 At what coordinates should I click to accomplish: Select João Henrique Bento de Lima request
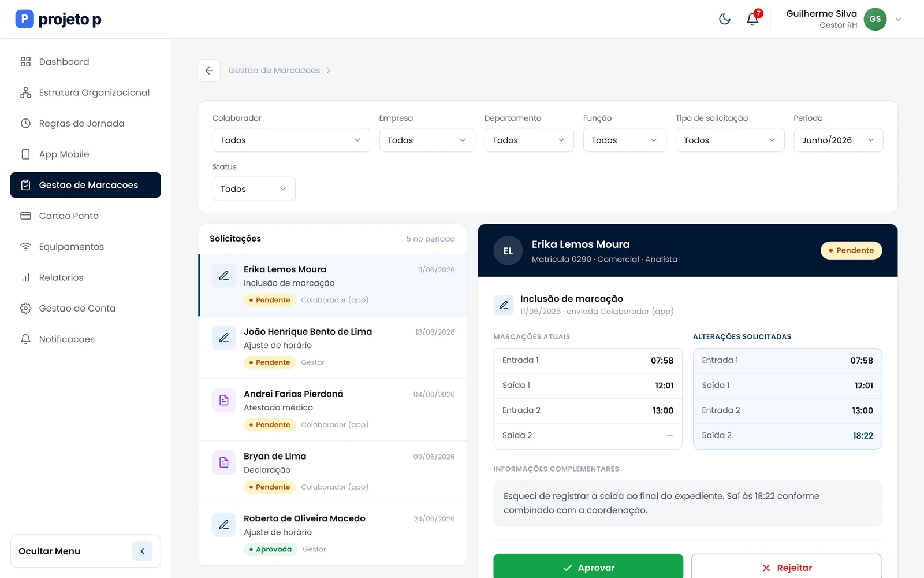coord(332,347)
